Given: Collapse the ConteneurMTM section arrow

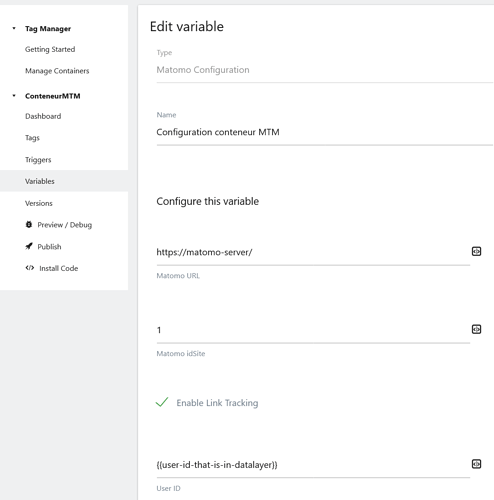Looking at the screenshot, I should click(14, 96).
